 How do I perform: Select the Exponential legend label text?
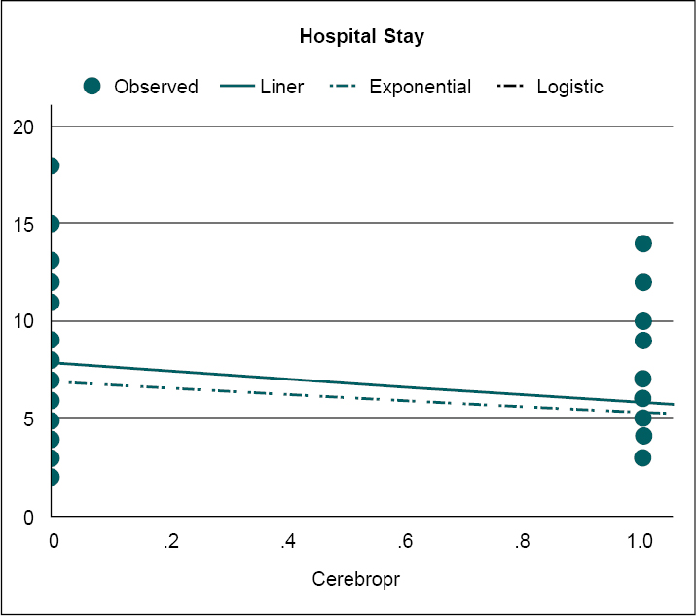(x=420, y=87)
